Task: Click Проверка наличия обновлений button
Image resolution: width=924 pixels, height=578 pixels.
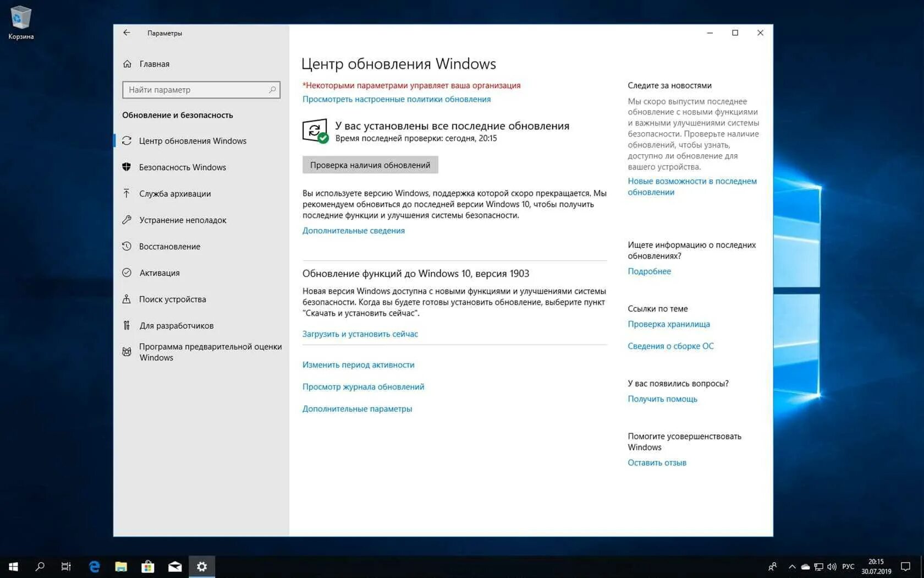Action: (370, 165)
